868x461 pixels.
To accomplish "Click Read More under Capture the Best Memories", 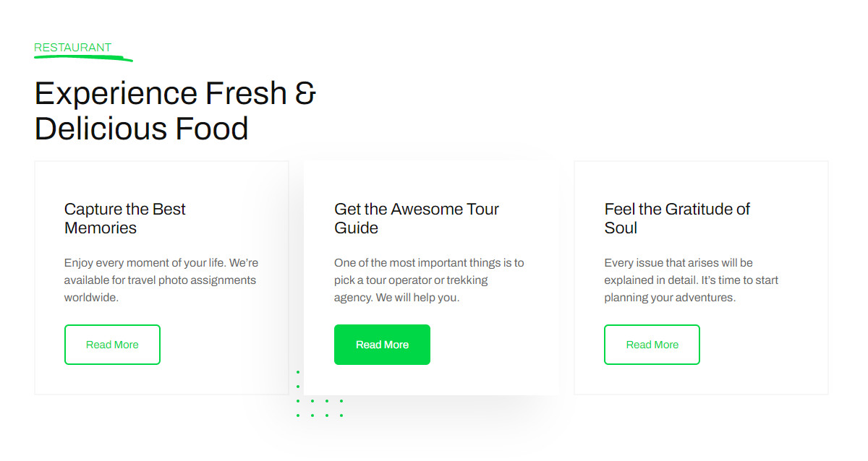I will coord(112,345).
